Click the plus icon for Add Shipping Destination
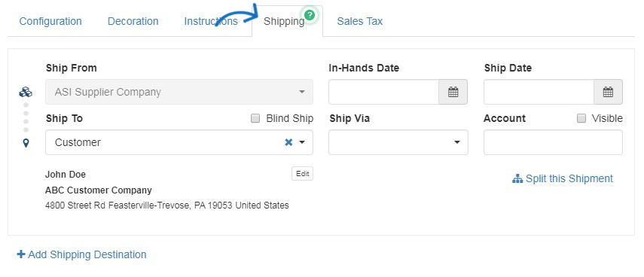The width and height of the screenshot is (644, 277). coord(20,254)
